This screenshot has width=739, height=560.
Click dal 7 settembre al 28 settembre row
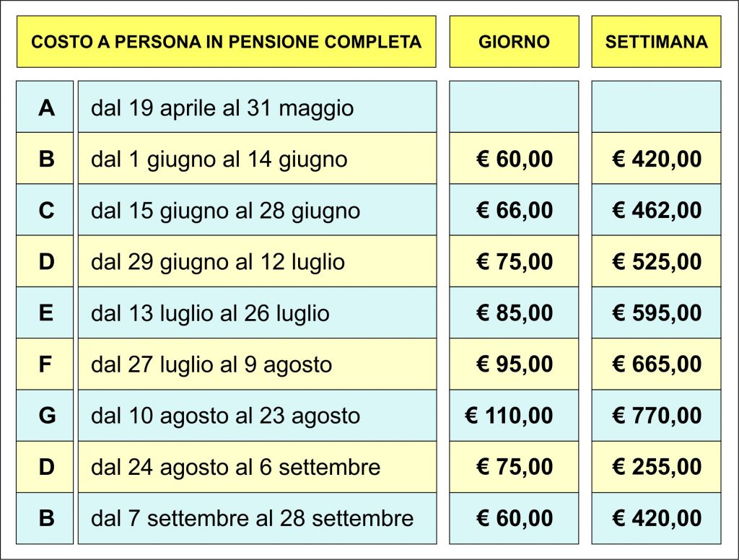tap(258, 518)
